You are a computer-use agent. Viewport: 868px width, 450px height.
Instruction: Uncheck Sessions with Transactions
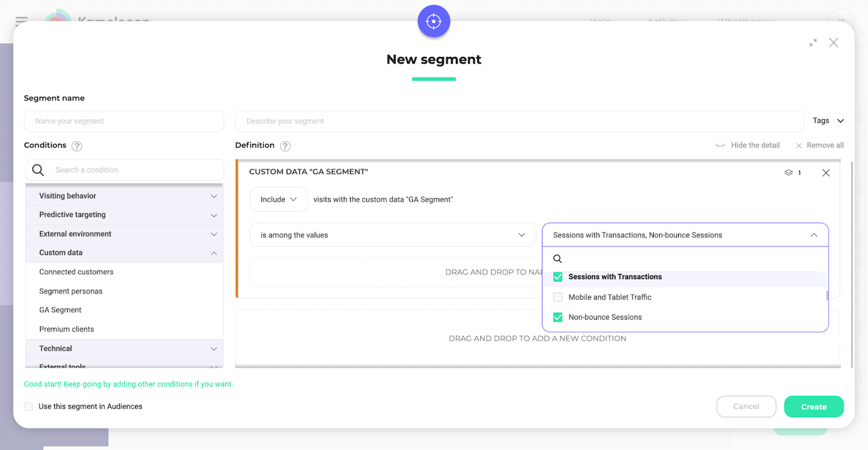(x=558, y=277)
